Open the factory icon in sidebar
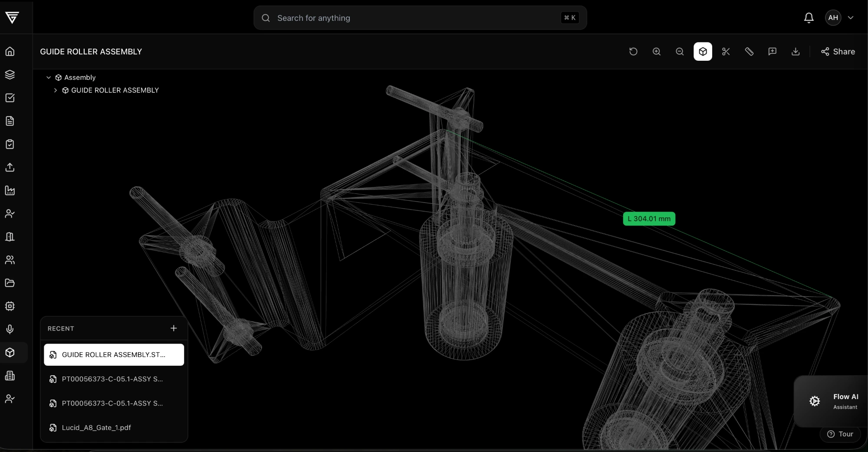The width and height of the screenshot is (868, 452). (x=10, y=190)
